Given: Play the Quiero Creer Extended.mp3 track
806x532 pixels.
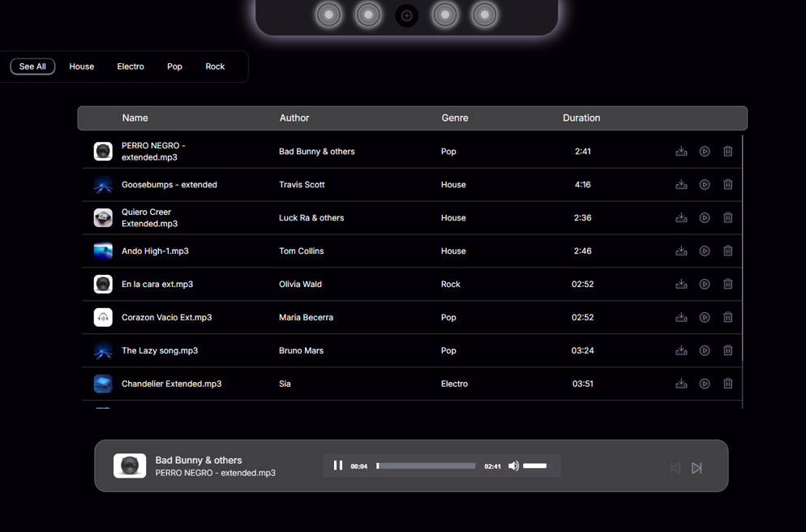Looking at the screenshot, I should click(705, 218).
